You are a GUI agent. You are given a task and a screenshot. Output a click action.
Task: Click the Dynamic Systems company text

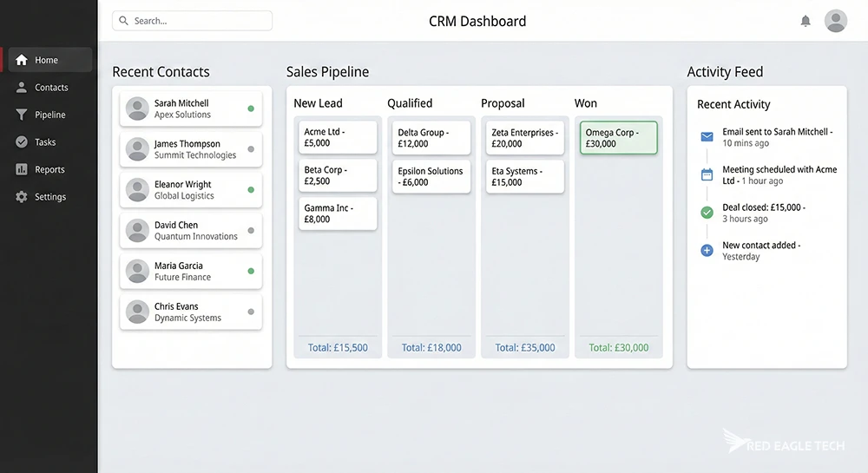[x=187, y=319]
